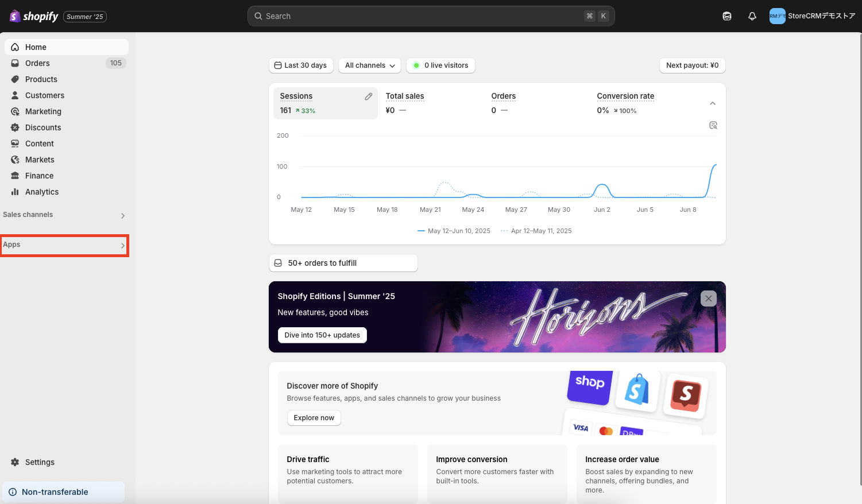Expand the Apps section chevron
Image resolution: width=862 pixels, height=504 pixels.
point(123,246)
